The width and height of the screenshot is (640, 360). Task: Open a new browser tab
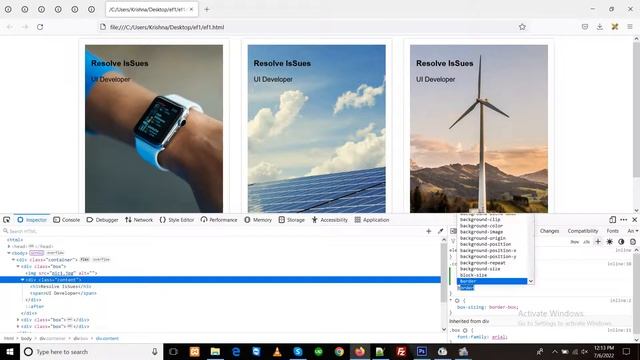pyautogui.click(x=207, y=9)
